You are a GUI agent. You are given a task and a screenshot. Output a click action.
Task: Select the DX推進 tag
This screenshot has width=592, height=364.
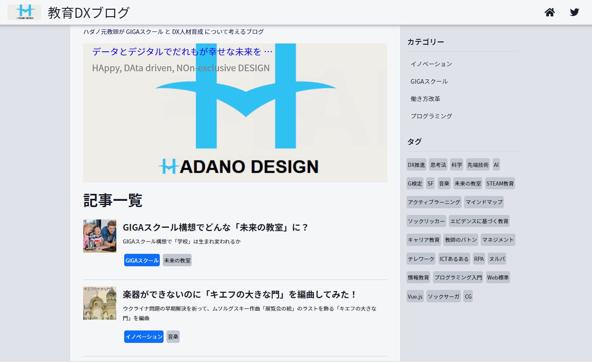[x=416, y=164]
